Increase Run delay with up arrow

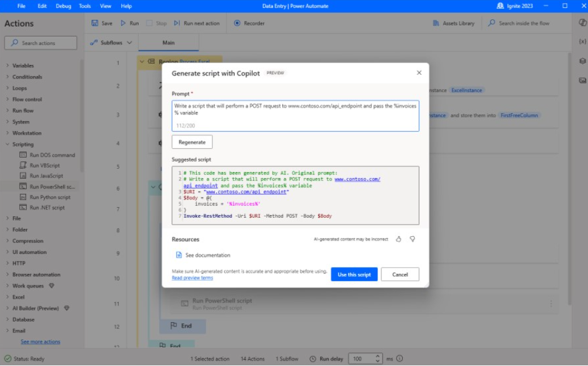click(x=378, y=356)
